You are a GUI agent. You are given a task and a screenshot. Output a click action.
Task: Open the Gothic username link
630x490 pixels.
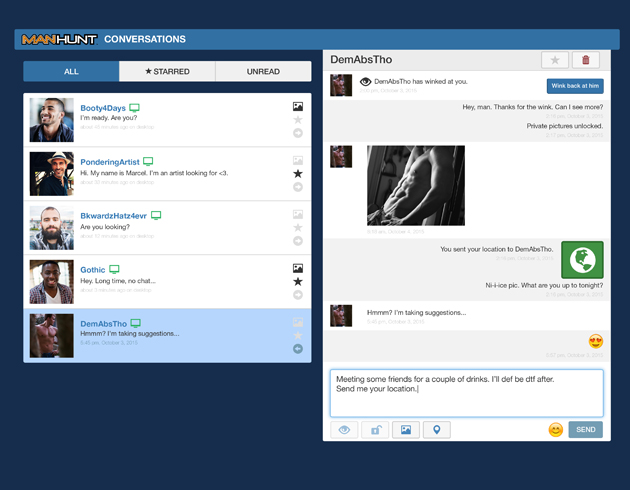[92, 270]
